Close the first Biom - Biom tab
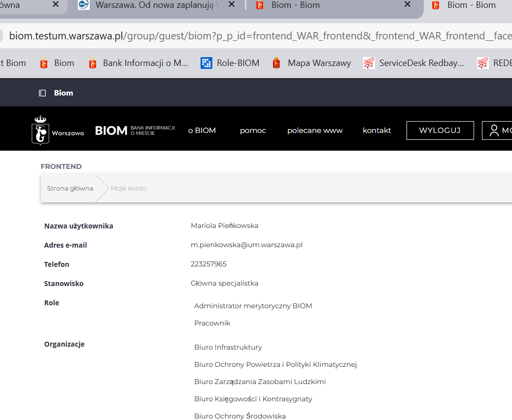The width and height of the screenshot is (512, 420). 407,5
